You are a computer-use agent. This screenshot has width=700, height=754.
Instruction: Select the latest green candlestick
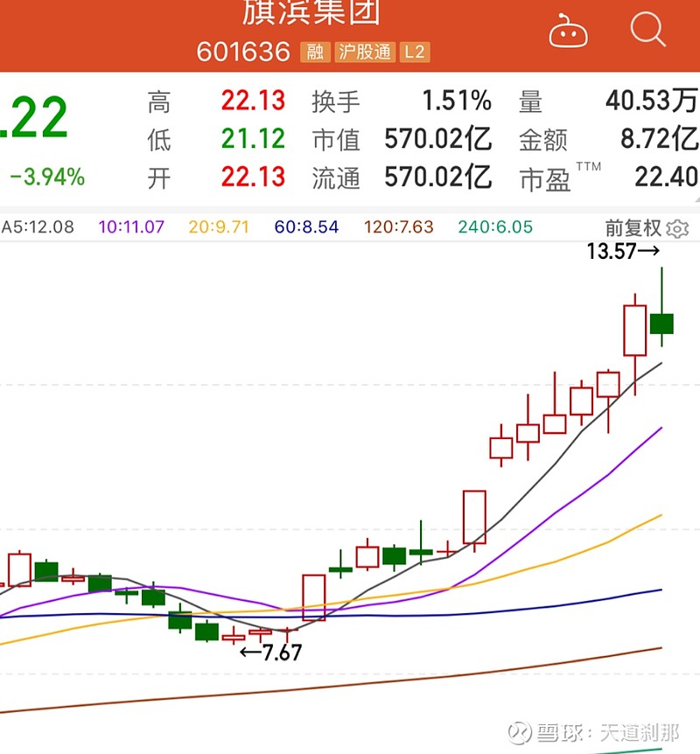[661, 324]
